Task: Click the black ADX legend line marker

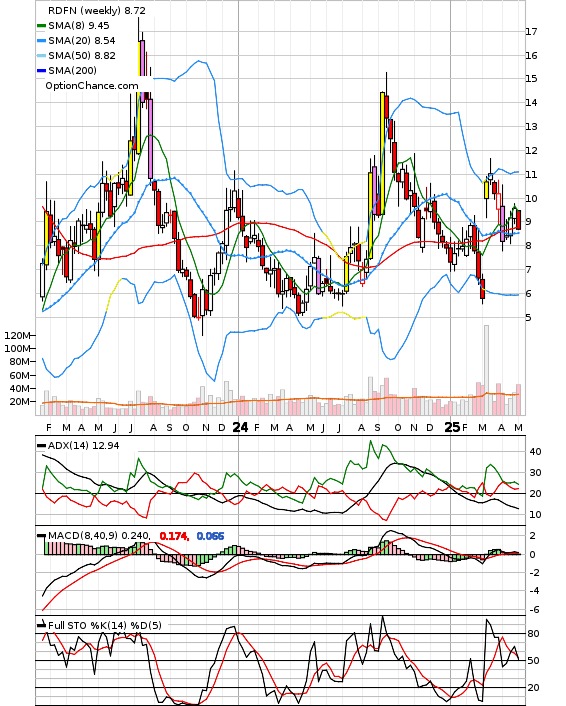Action: pos(41,446)
